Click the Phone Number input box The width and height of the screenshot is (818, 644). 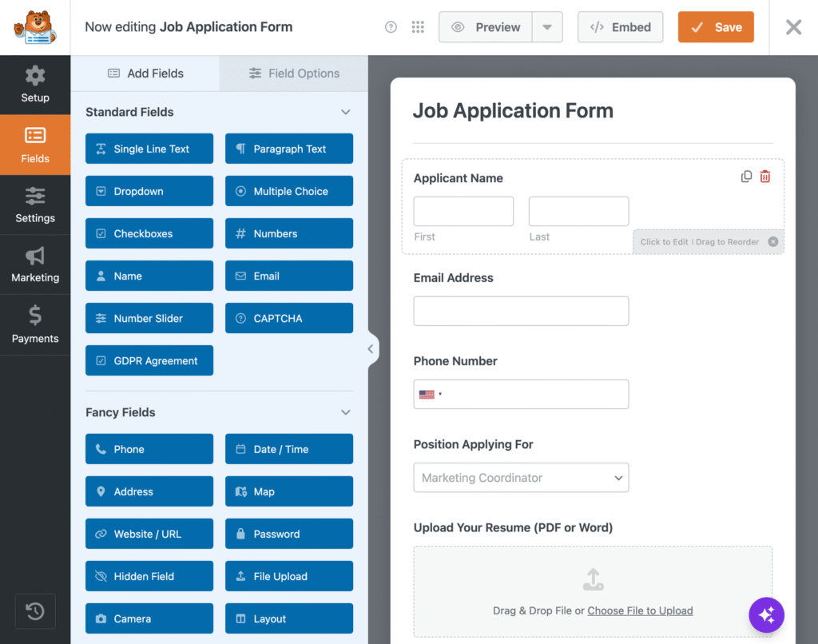[521, 394]
